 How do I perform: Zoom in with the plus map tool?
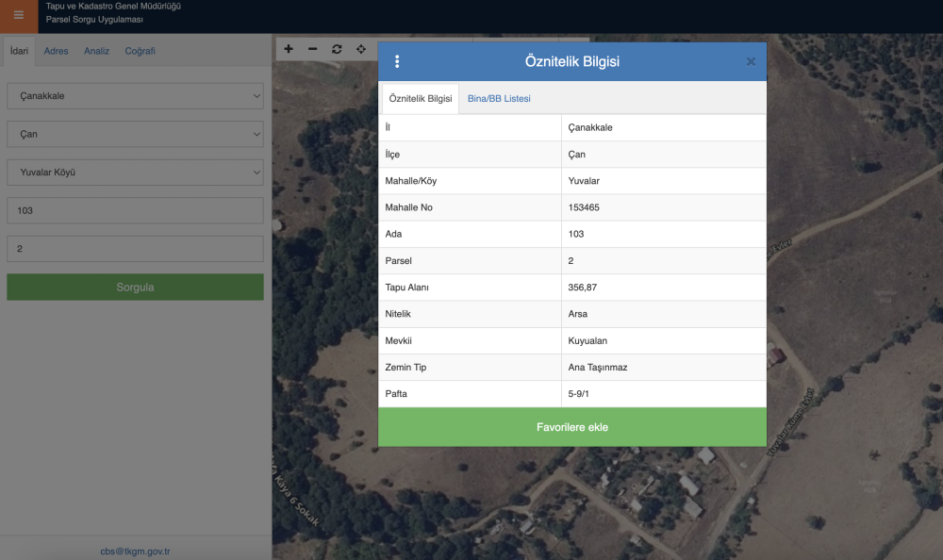(289, 49)
